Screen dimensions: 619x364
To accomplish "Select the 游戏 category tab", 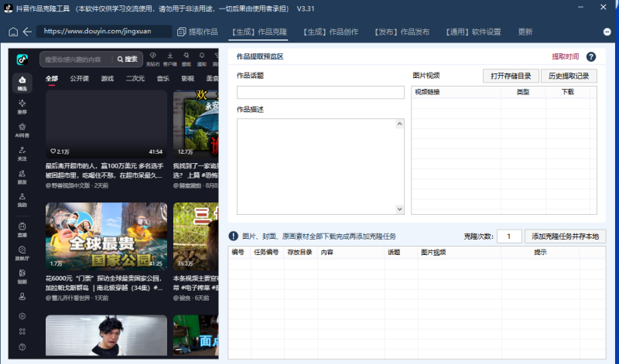I will (108, 79).
